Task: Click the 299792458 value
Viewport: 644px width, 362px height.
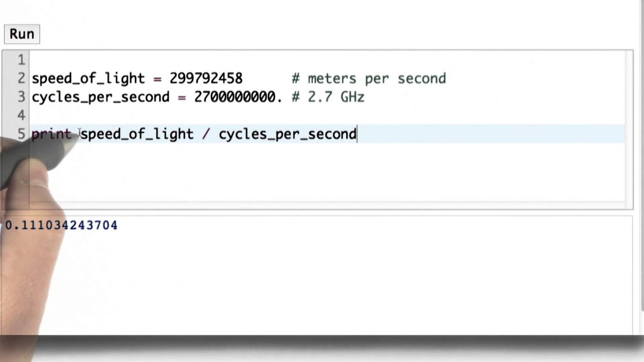Action: (206, 79)
